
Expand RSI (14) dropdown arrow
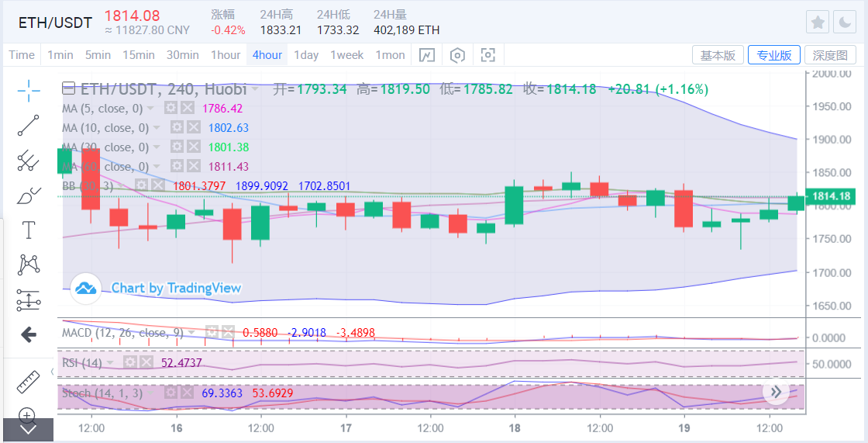109,364
